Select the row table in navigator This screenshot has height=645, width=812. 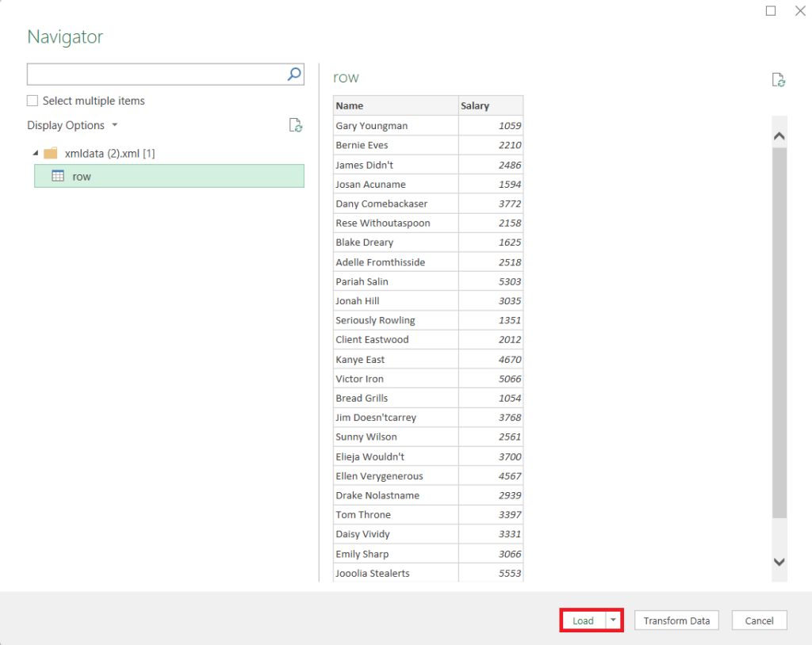pyautogui.click(x=119, y=176)
